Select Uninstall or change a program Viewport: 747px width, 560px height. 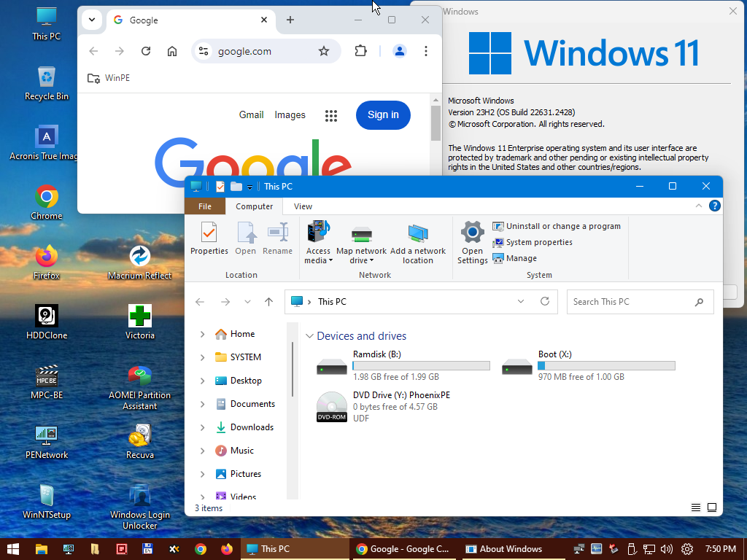[557, 226]
